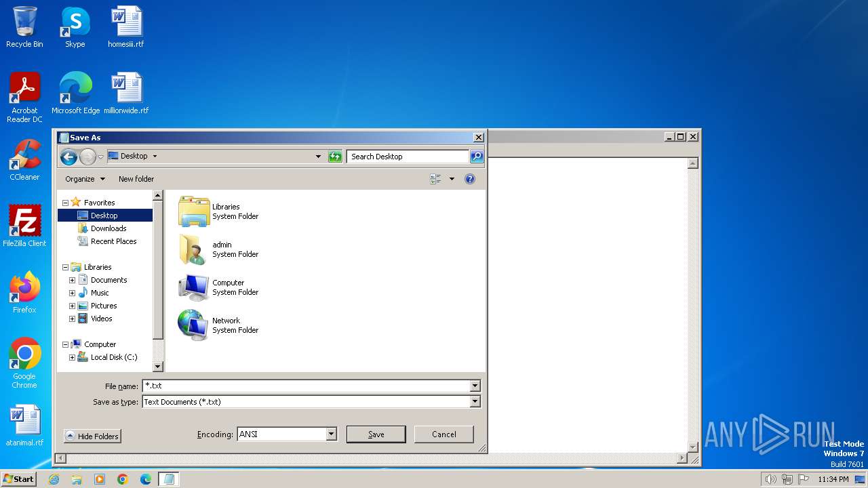
Task: Select Microsoft Edge desktop shortcut
Action: point(75,94)
